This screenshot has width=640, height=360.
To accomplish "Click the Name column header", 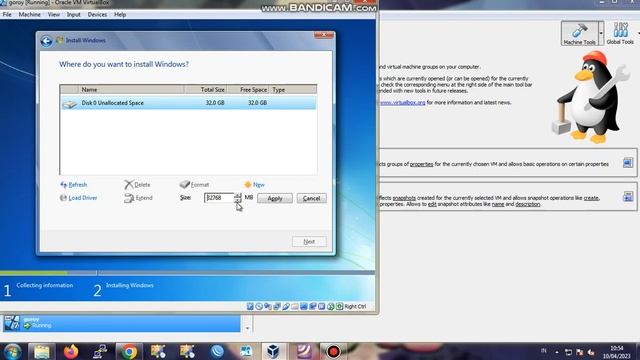I will [x=131, y=89].
